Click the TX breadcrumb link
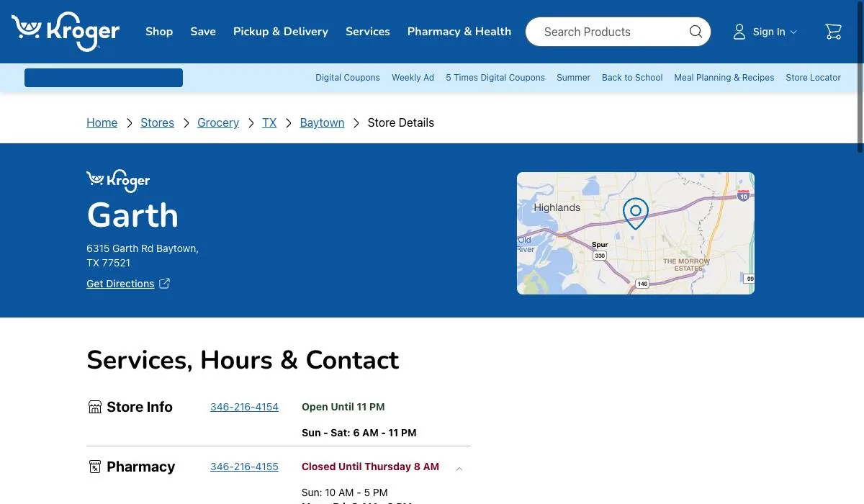This screenshot has width=864, height=504. 269,123
